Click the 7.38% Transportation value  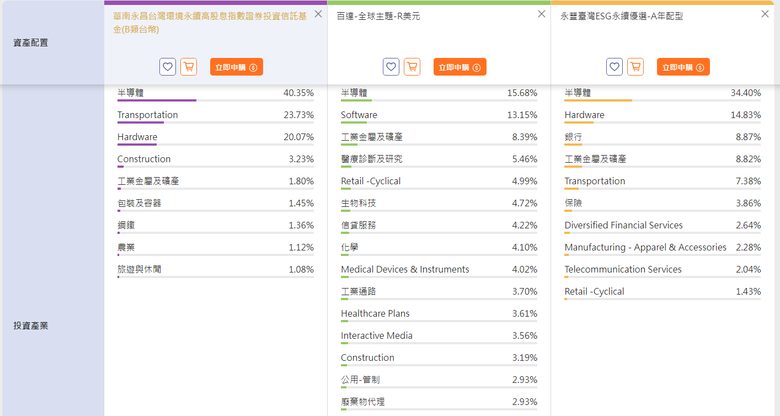748,181
